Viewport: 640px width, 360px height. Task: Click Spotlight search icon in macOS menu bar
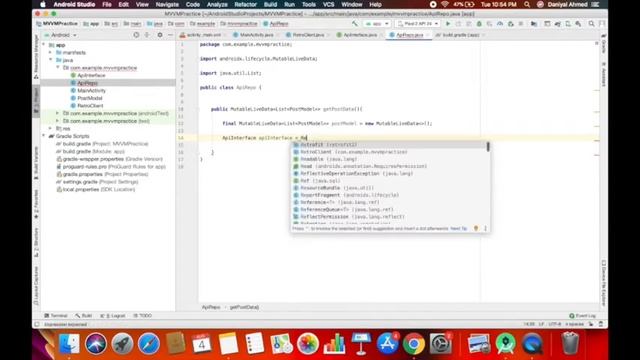[x=527, y=4]
